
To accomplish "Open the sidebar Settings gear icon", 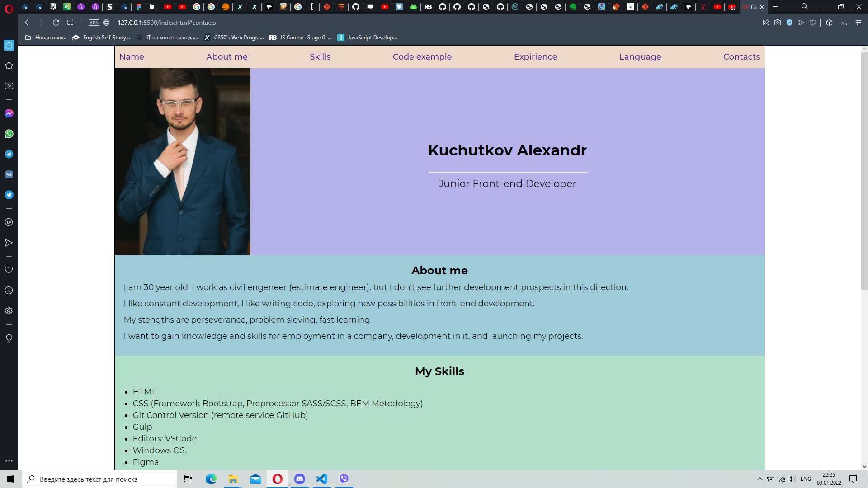I will coord(9,311).
